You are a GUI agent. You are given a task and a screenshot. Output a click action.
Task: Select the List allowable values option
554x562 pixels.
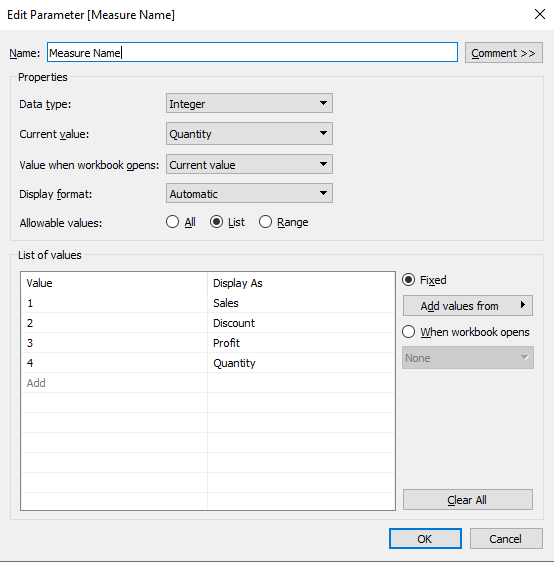pyautogui.click(x=227, y=222)
